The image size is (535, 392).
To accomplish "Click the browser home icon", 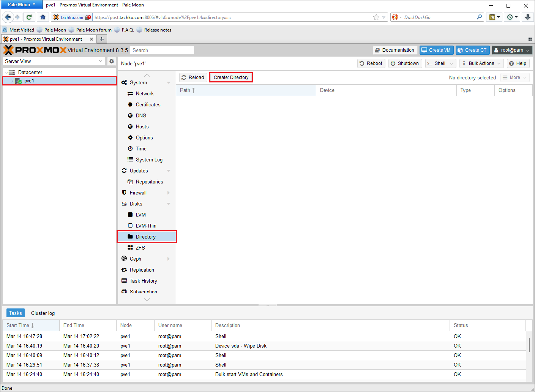I will point(43,17).
